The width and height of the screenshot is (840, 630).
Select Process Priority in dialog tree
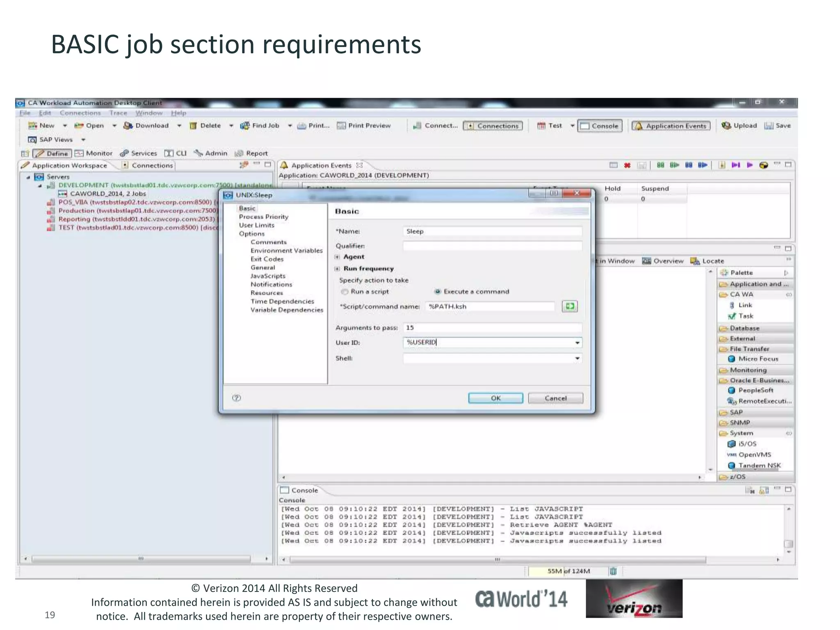pyautogui.click(x=263, y=217)
